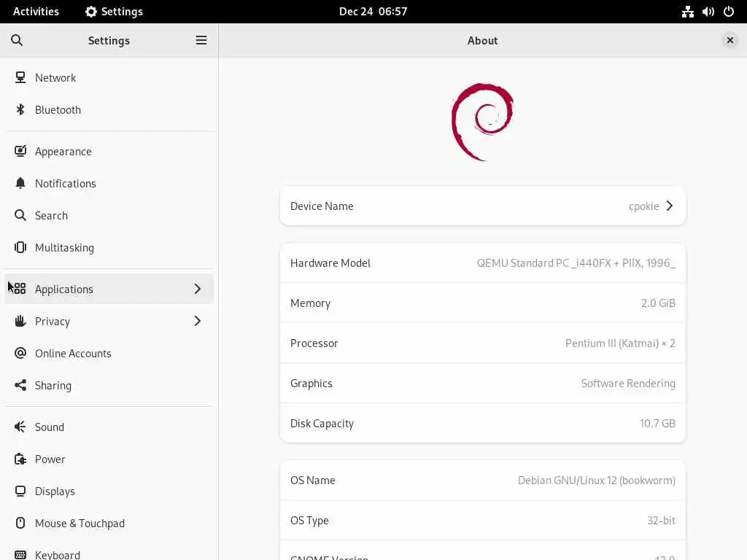Click the Displays monitor icon
The image size is (747, 560).
tap(20, 491)
